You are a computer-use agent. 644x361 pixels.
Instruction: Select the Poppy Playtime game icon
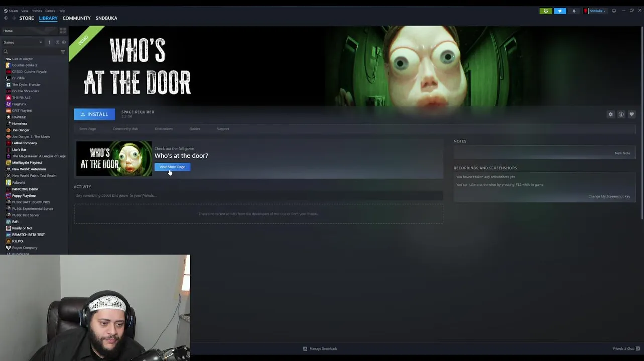click(8, 196)
